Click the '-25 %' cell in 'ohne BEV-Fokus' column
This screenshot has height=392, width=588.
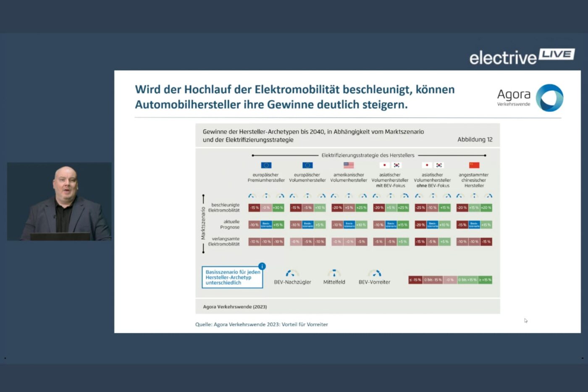tap(420, 208)
